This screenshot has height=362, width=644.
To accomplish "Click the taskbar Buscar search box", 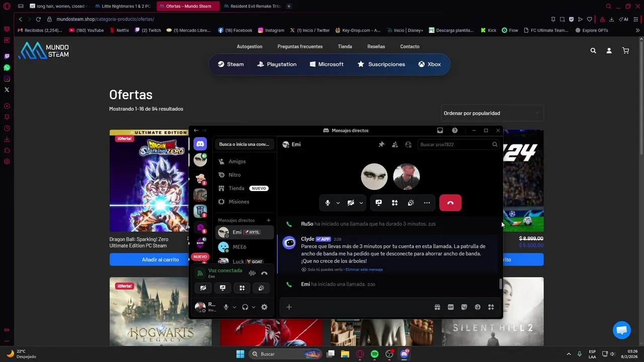I will 286,354.
